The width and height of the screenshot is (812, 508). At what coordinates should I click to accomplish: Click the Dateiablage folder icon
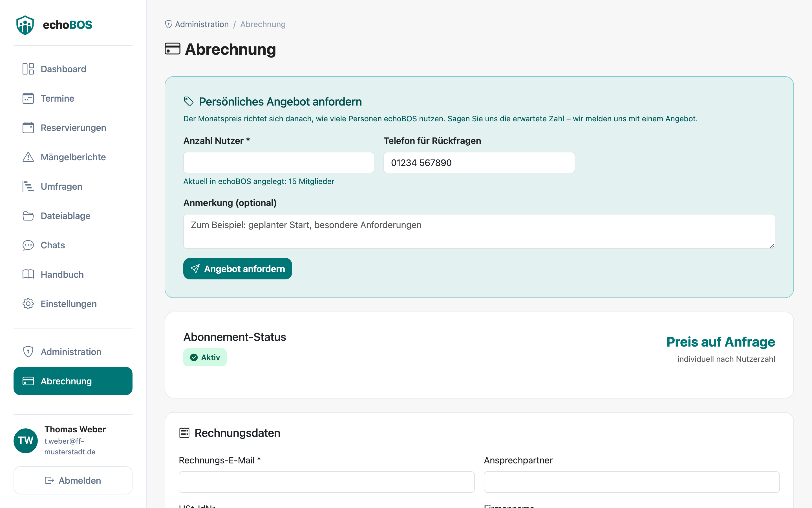click(x=28, y=216)
